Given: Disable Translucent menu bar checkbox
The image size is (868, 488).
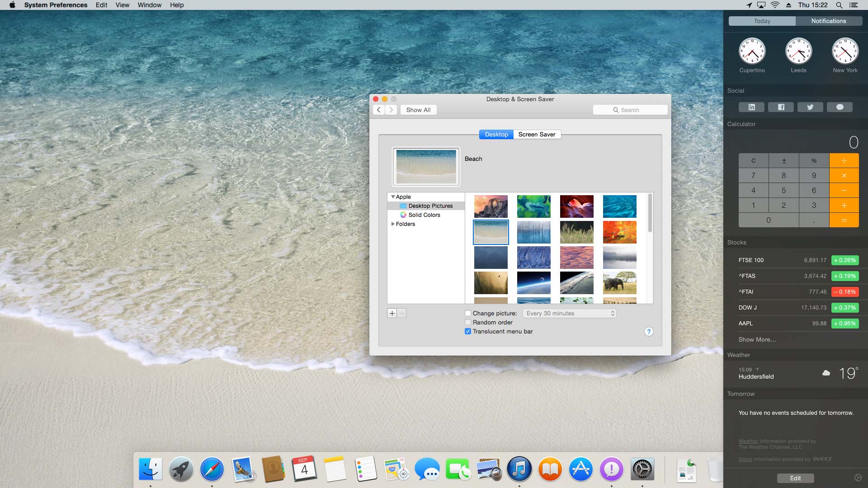Looking at the screenshot, I should [x=468, y=331].
